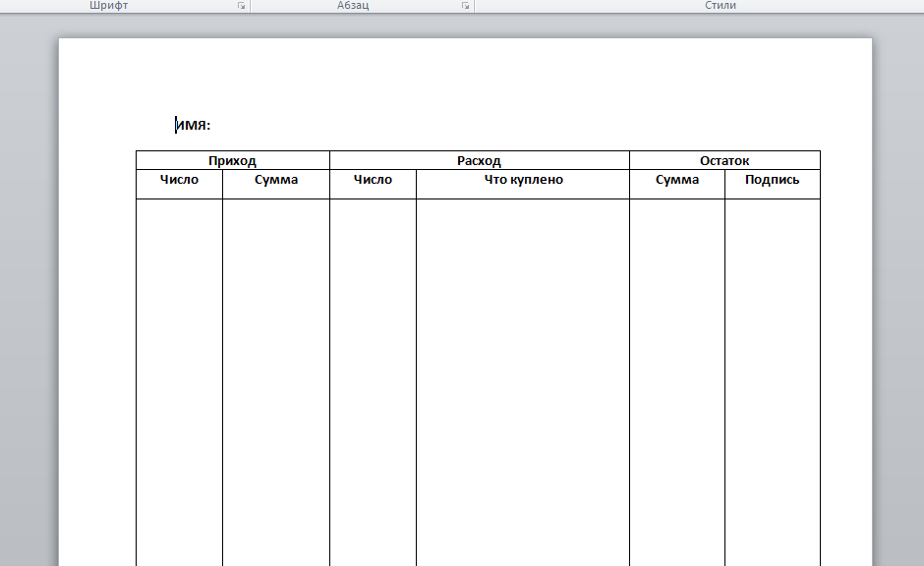
Task: Click empty body cell under Приход Число
Action: point(179,373)
